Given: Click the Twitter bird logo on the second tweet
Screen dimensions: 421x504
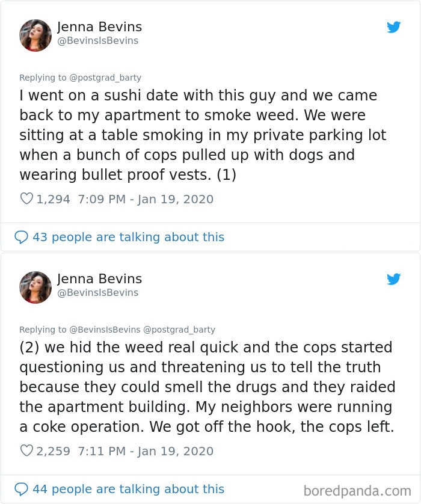Looking at the screenshot, I should (394, 279).
